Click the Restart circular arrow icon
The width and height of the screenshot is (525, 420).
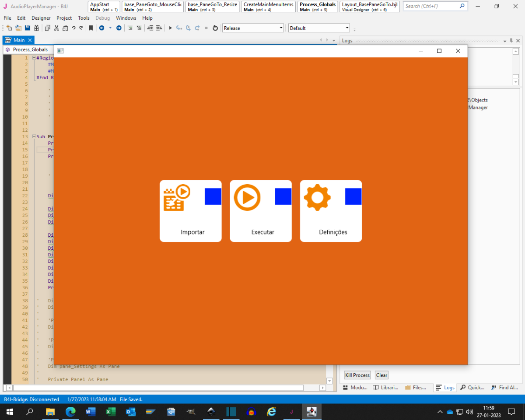coord(215,28)
